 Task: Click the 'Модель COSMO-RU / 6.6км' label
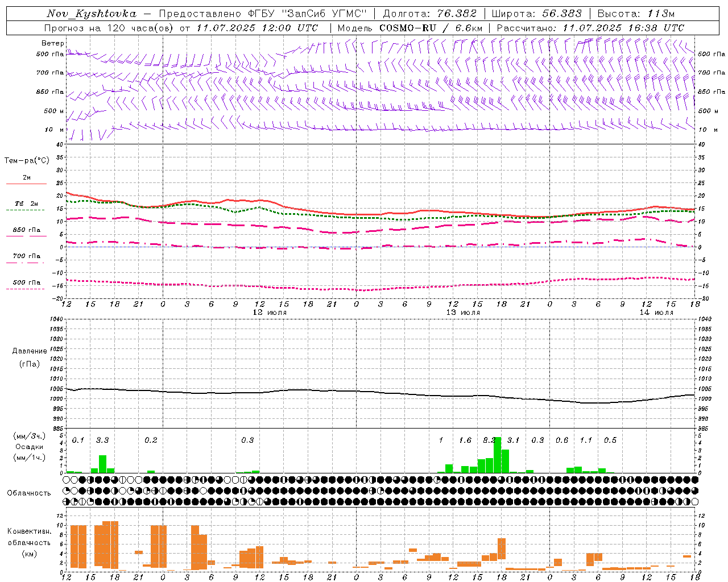[x=410, y=28]
